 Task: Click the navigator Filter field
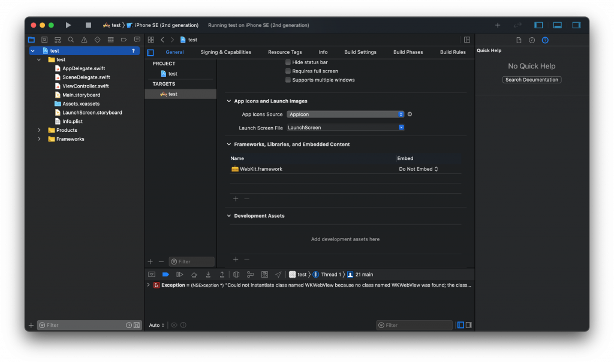click(x=89, y=325)
